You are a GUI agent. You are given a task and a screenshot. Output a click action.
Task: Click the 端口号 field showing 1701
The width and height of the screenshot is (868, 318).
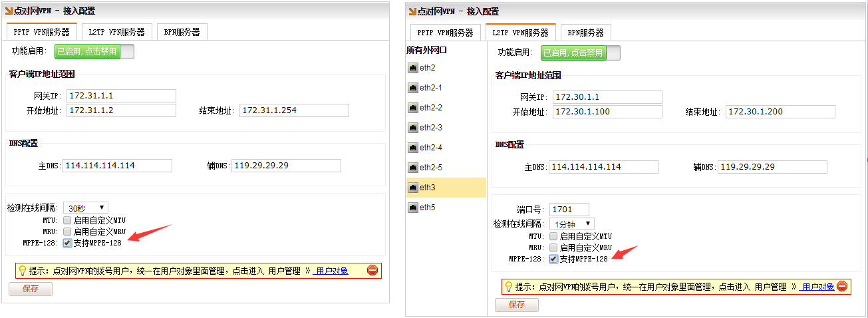point(569,210)
